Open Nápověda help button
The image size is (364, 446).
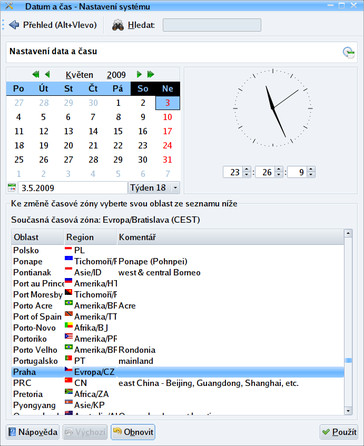pyautogui.click(x=33, y=432)
